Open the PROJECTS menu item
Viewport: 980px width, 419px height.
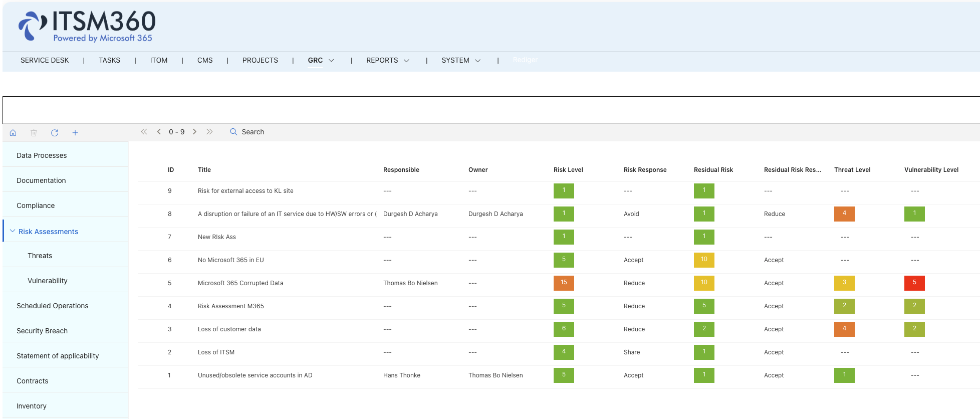(260, 60)
